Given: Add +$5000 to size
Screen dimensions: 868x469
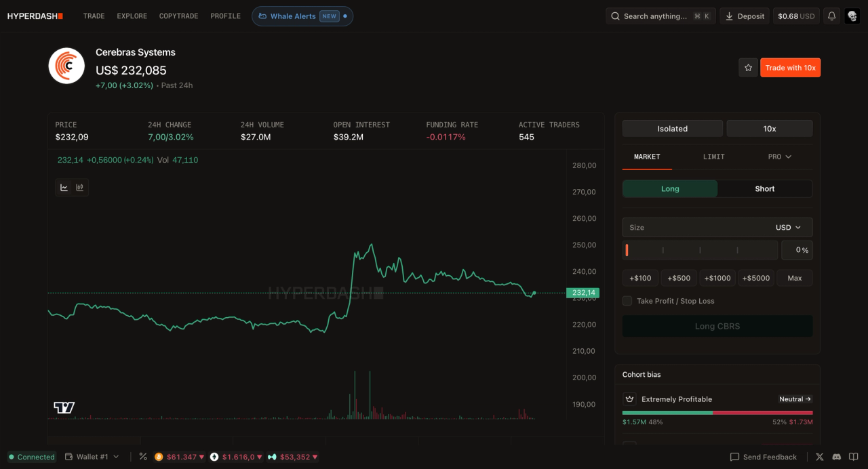Looking at the screenshot, I should coord(756,278).
